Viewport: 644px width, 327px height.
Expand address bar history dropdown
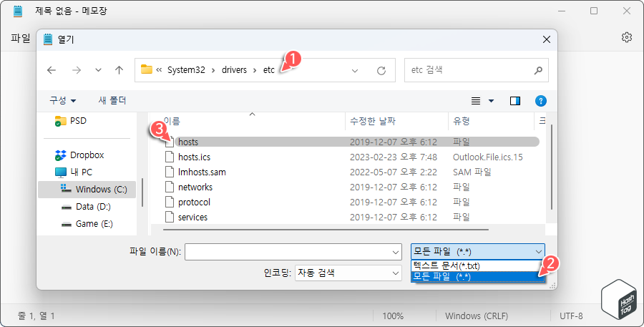355,71
